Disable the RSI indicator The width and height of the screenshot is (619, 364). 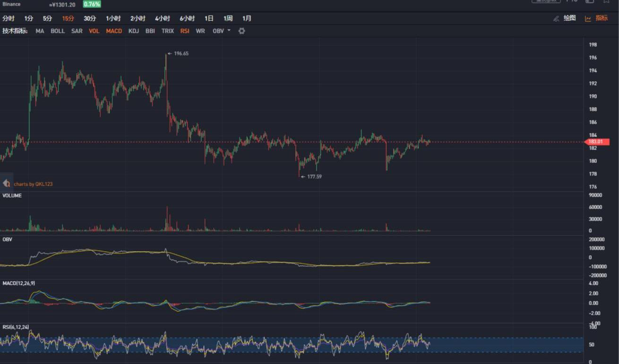click(184, 31)
